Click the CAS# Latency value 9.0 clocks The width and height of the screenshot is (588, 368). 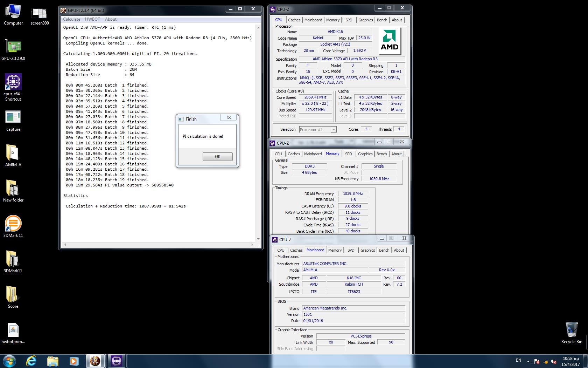click(353, 206)
